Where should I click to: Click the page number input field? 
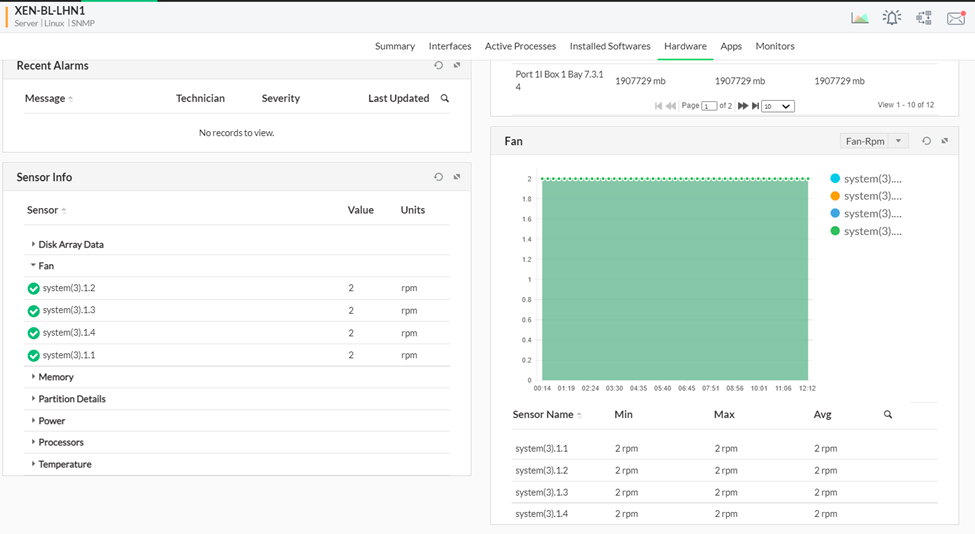point(709,106)
